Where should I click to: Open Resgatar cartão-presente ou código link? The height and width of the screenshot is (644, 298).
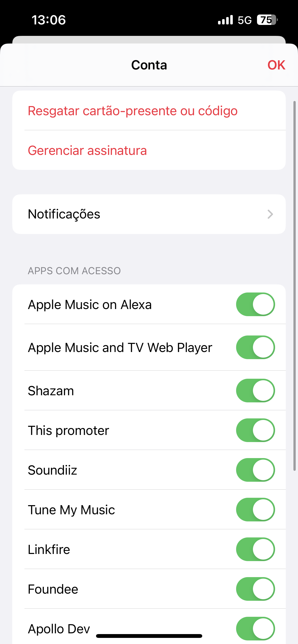132,111
